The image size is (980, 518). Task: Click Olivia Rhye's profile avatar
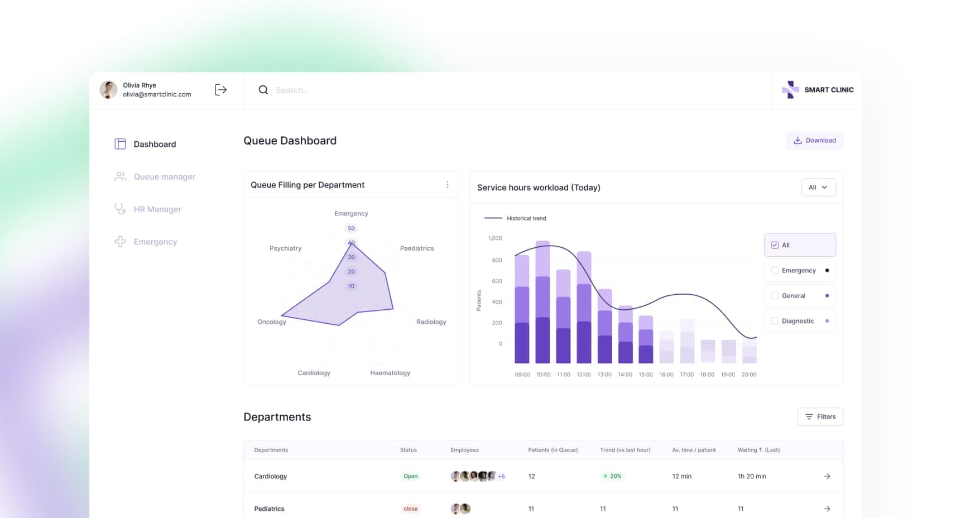108,90
